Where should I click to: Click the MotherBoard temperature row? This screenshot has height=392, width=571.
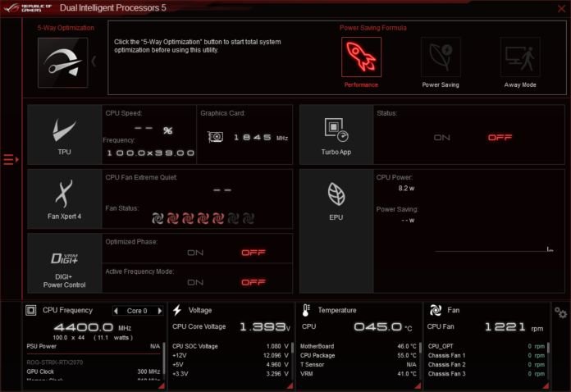point(358,346)
